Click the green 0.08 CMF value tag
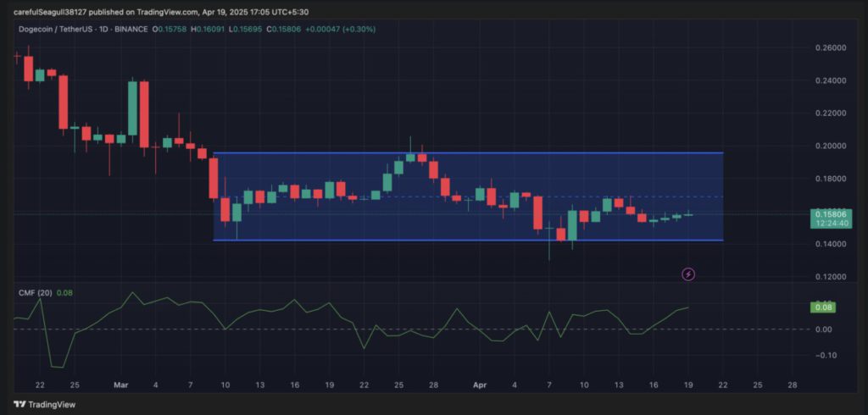Image resolution: width=868 pixels, height=415 pixels. point(821,307)
